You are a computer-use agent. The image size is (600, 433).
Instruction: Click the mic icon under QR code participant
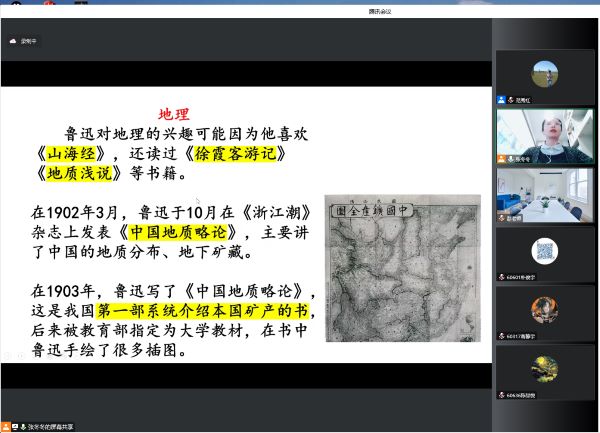(x=501, y=276)
